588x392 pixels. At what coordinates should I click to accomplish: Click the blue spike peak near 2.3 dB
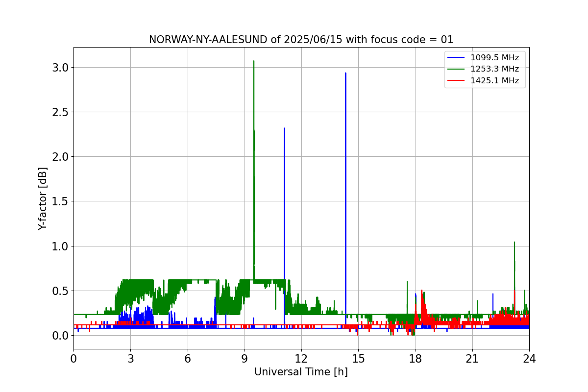click(284, 129)
